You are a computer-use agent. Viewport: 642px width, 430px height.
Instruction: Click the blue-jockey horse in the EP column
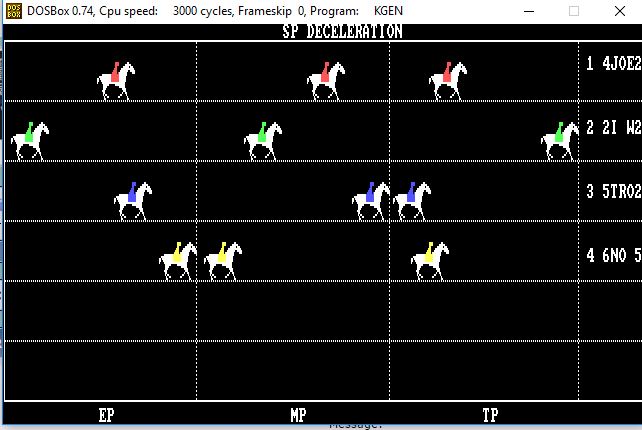[x=133, y=201]
